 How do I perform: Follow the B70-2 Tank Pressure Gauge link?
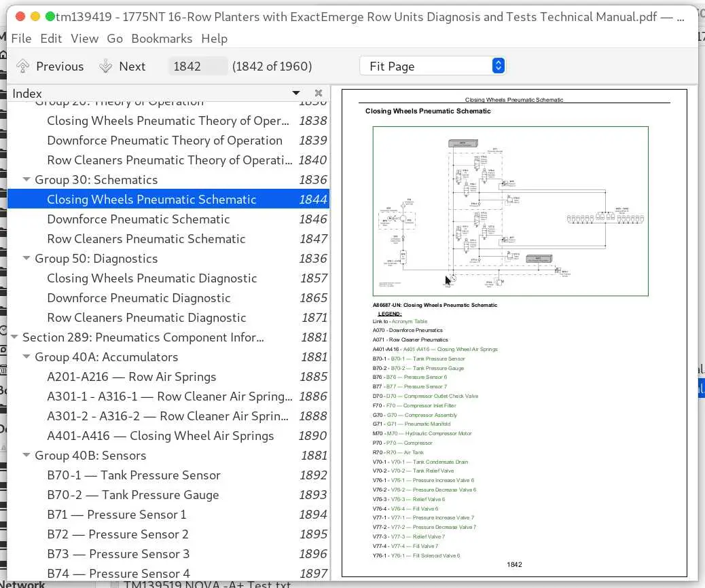coord(427,368)
